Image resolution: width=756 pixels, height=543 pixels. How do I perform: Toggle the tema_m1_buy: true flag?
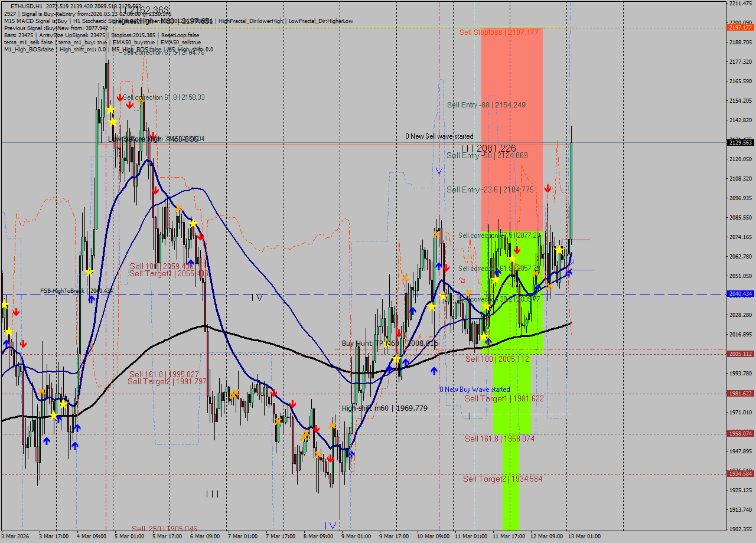83,42
